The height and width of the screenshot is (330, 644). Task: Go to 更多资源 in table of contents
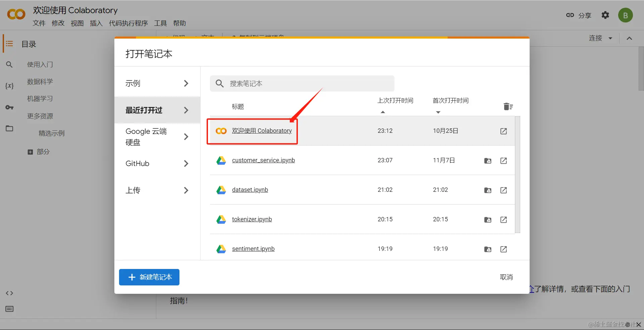pyautogui.click(x=40, y=116)
